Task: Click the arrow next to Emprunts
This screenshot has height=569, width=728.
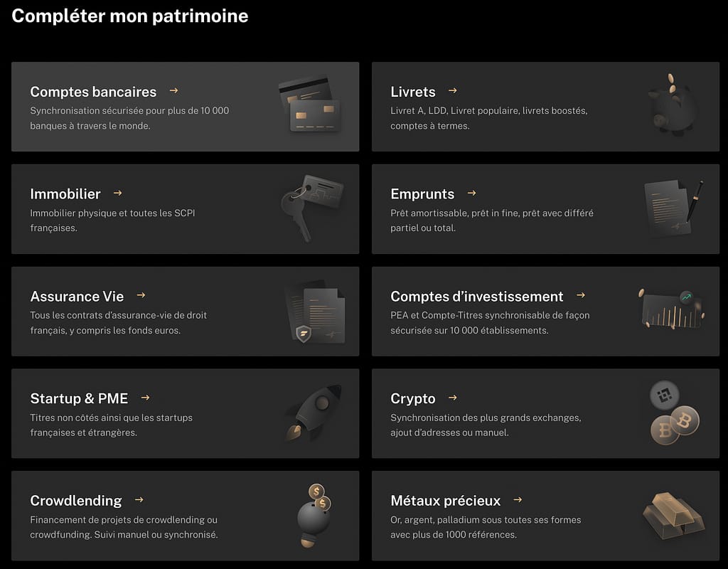Action: (471, 193)
